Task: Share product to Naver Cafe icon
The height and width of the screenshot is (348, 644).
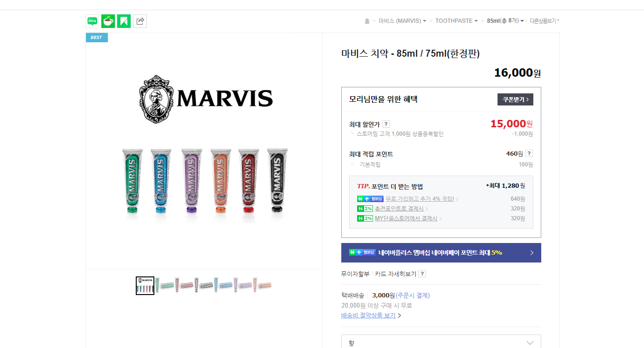Action: (x=108, y=21)
